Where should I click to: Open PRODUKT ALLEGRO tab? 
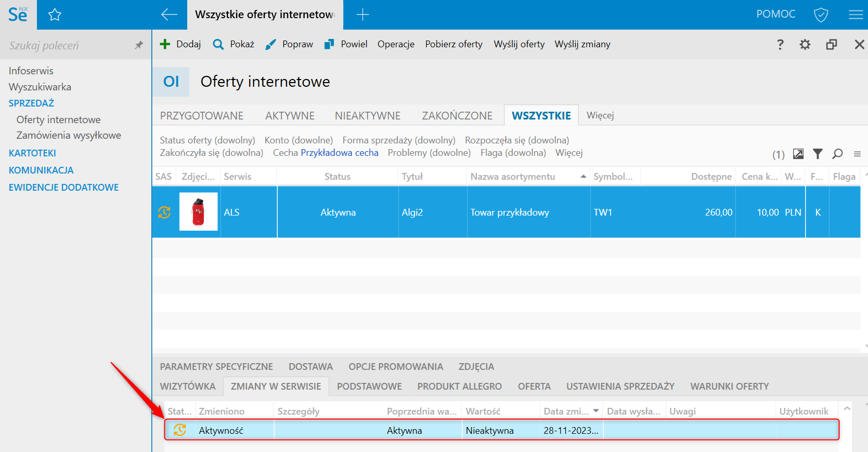(460, 386)
